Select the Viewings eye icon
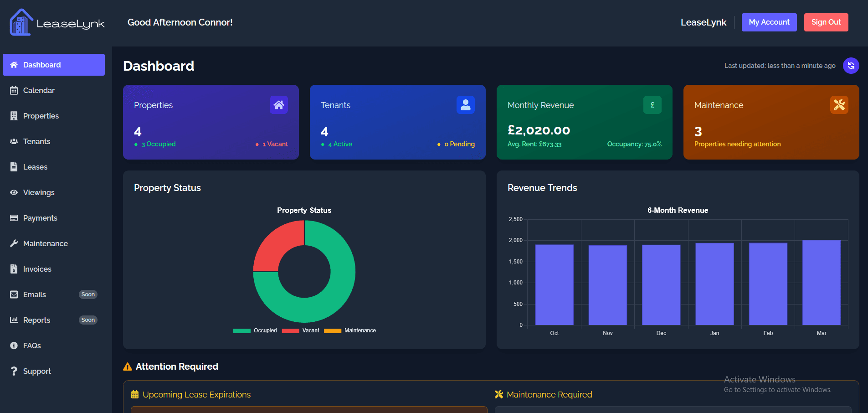Viewport: 868px width, 413px height. click(x=14, y=192)
